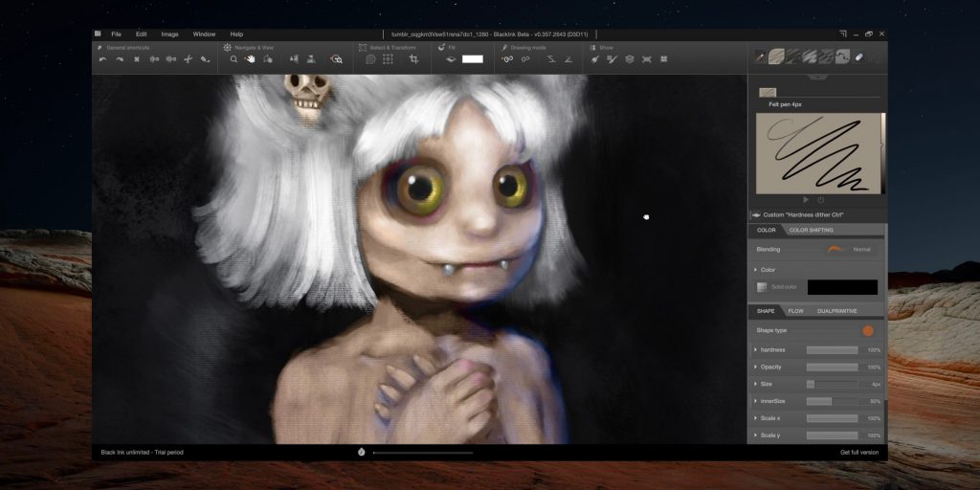Expand the hardness parameter

coord(755,350)
